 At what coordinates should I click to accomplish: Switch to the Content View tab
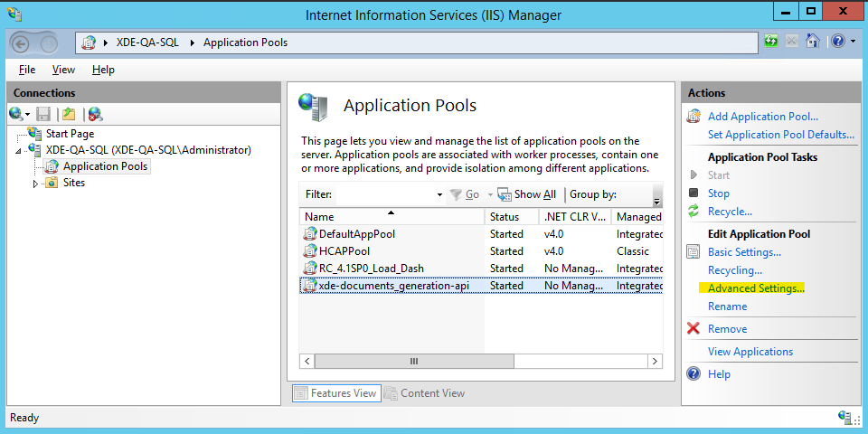click(x=425, y=393)
